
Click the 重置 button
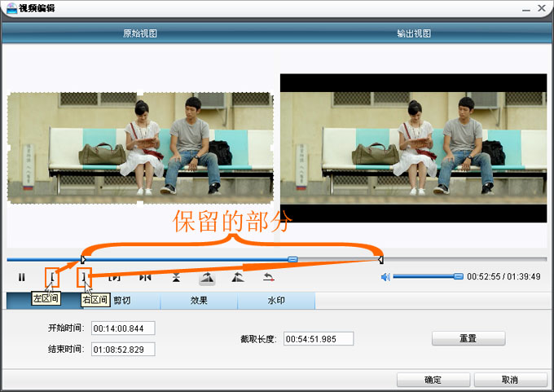coord(468,338)
